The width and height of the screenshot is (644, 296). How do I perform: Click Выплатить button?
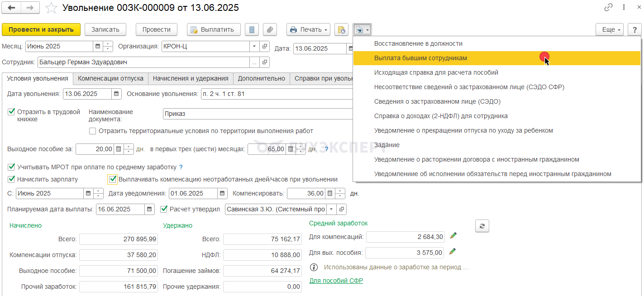214,29
